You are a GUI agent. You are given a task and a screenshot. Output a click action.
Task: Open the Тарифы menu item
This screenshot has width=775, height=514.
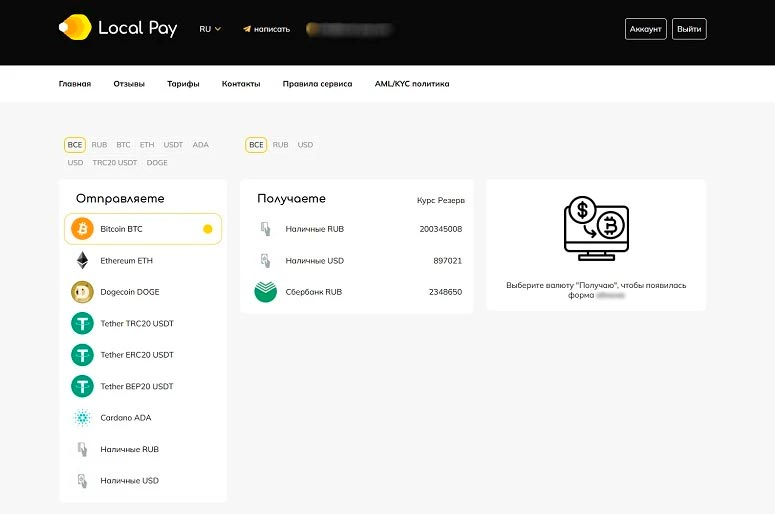click(183, 84)
